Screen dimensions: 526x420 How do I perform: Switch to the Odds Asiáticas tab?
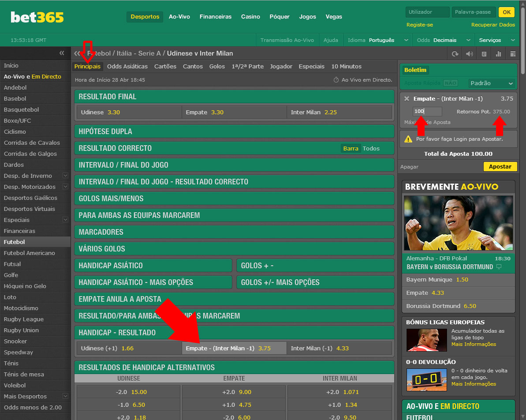tap(127, 67)
